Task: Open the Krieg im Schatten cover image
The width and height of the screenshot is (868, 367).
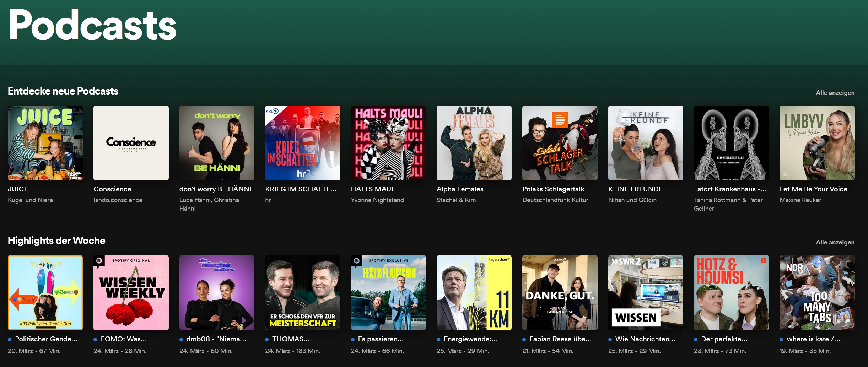Action: [x=303, y=143]
